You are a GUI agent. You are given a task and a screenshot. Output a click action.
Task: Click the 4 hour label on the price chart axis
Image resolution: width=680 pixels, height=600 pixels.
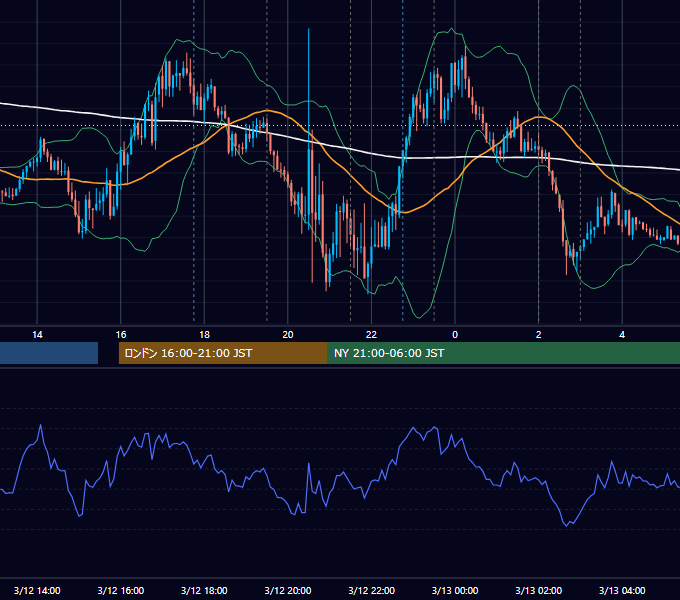point(622,335)
